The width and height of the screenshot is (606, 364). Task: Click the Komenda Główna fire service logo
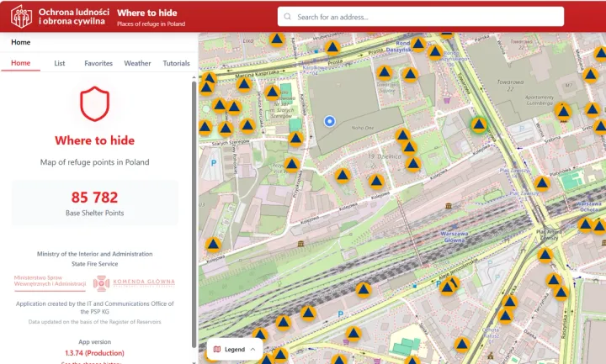pyautogui.click(x=134, y=283)
